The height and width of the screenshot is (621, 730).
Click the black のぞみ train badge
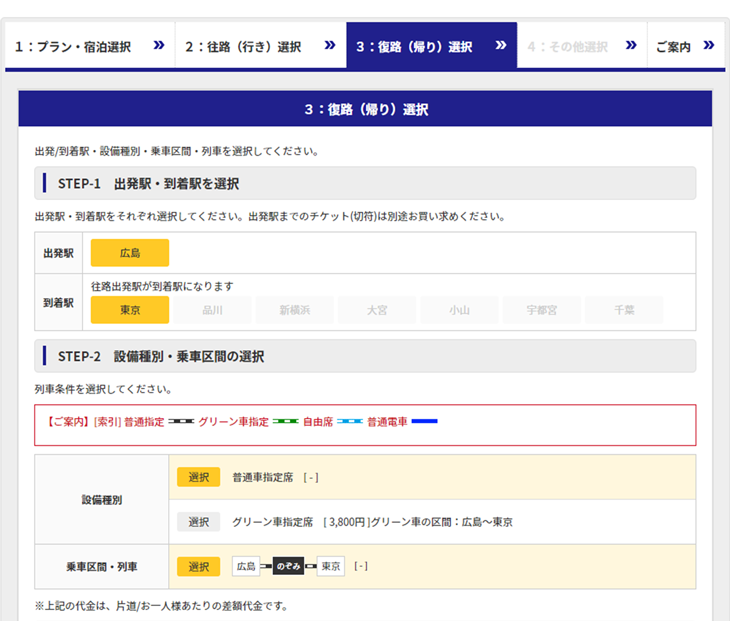coord(288,566)
